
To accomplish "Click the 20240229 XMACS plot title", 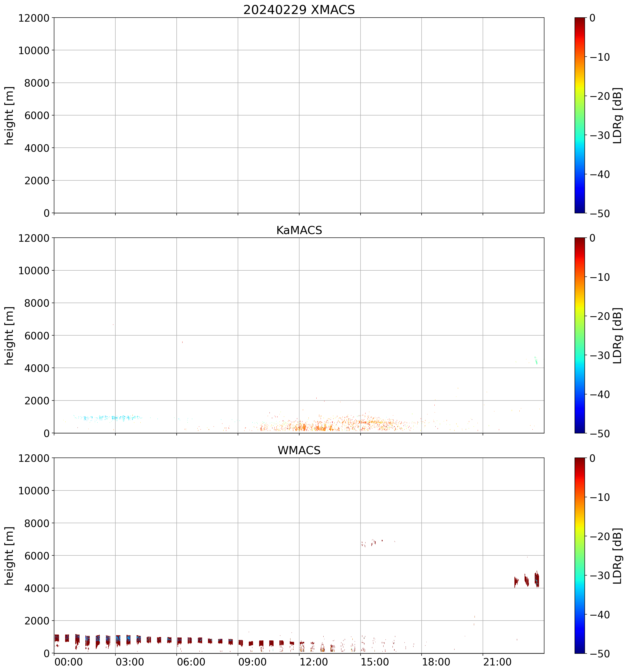I will click(x=299, y=9).
